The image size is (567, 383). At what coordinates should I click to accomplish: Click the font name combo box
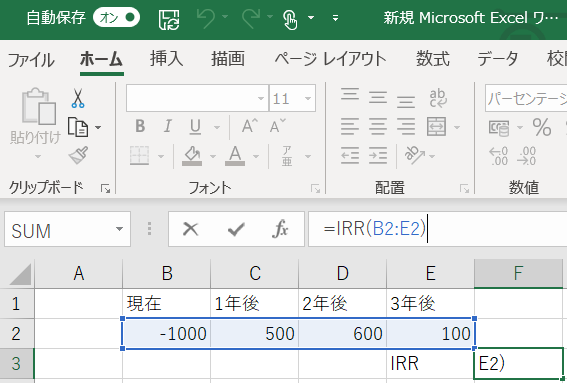pyautogui.click(x=197, y=98)
